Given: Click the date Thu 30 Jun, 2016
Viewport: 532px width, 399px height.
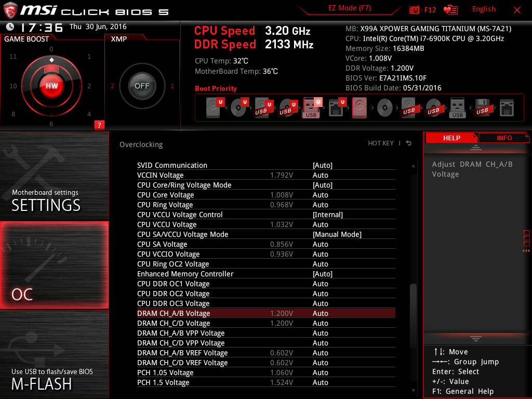Looking at the screenshot, I should tap(98, 27).
